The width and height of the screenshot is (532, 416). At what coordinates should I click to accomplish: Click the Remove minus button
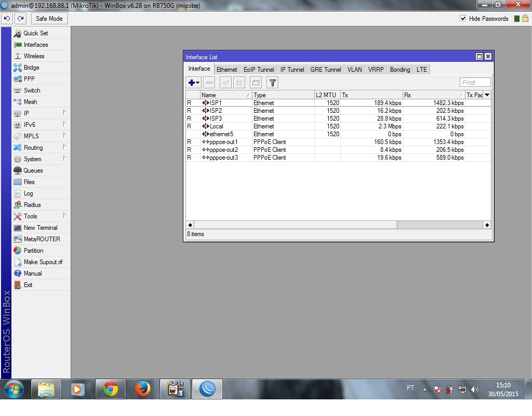pos(209,83)
